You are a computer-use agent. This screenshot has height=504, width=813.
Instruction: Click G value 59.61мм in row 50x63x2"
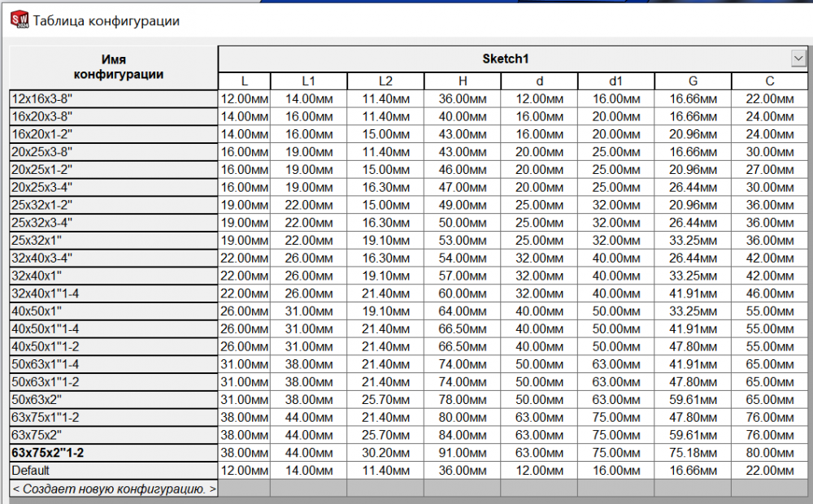click(x=693, y=400)
